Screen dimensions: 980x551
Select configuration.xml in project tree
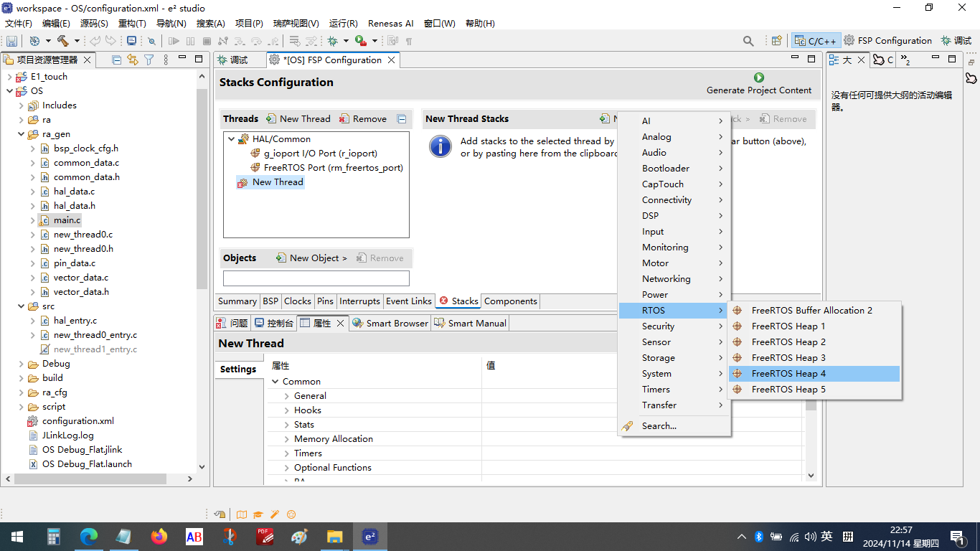pos(77,421)
